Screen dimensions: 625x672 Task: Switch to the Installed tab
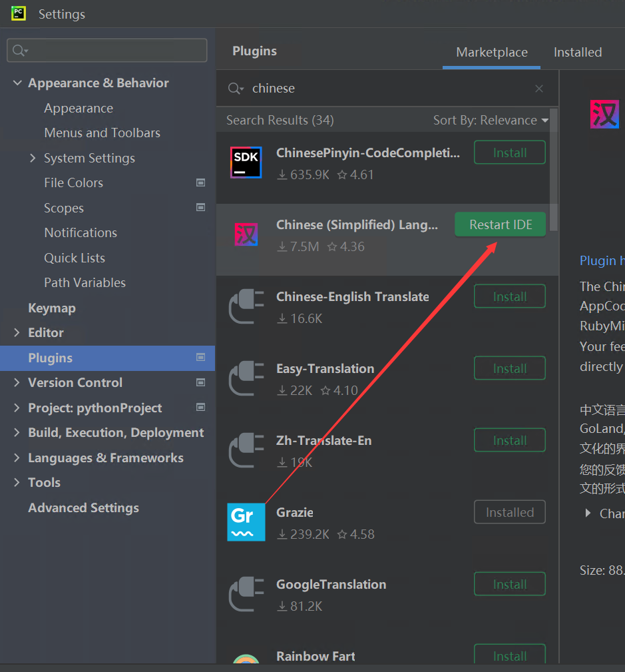[578, 53]
